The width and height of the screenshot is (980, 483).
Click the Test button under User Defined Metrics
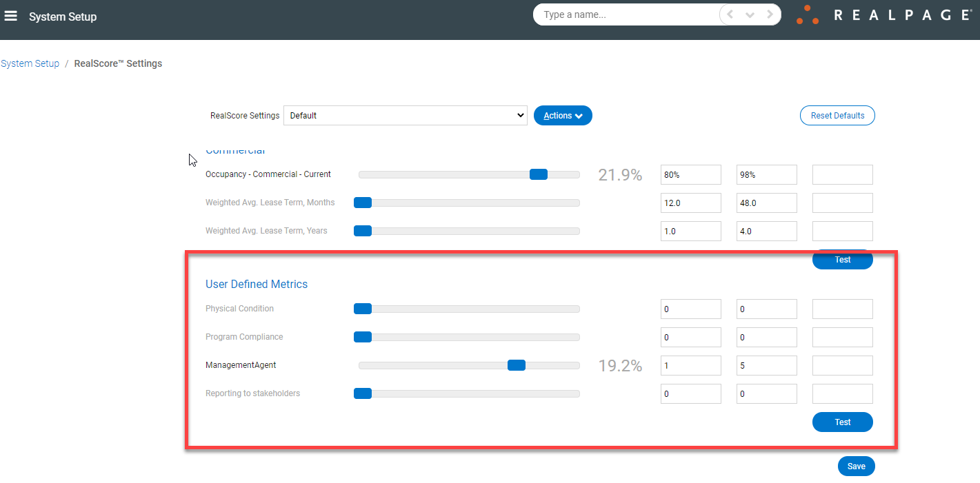point(842,422)
